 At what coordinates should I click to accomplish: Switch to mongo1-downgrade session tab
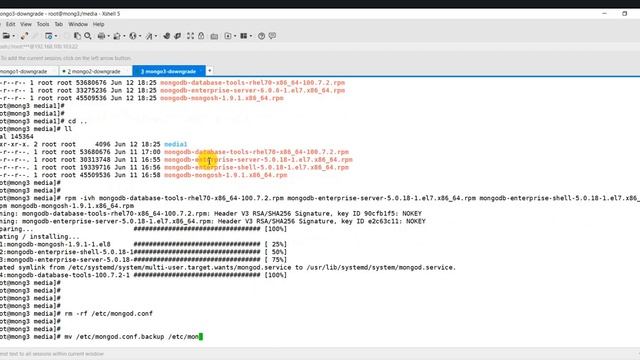(29, 71)
